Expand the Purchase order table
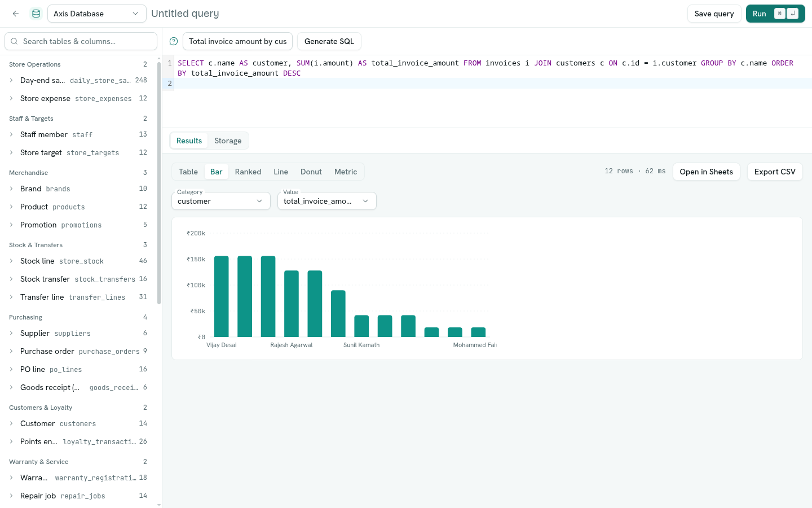The width and height of the screenshot is (812, 508). coord(78,351)
